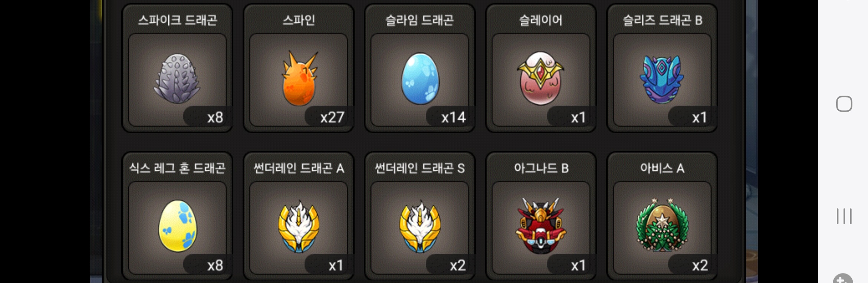Tap the orange 스파인 spiked egg
Image resolution: width=868 pixels, height=283 pixels.
(299, 78)
